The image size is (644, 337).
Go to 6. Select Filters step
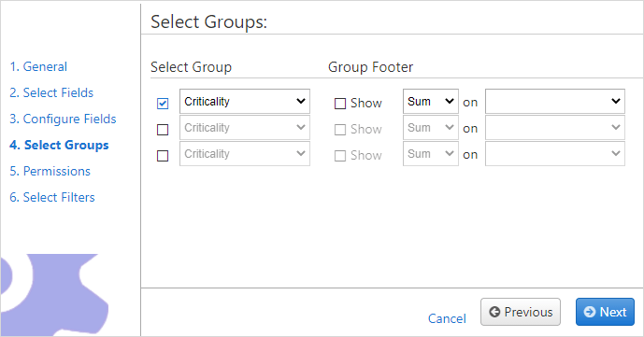click(52, 197)
